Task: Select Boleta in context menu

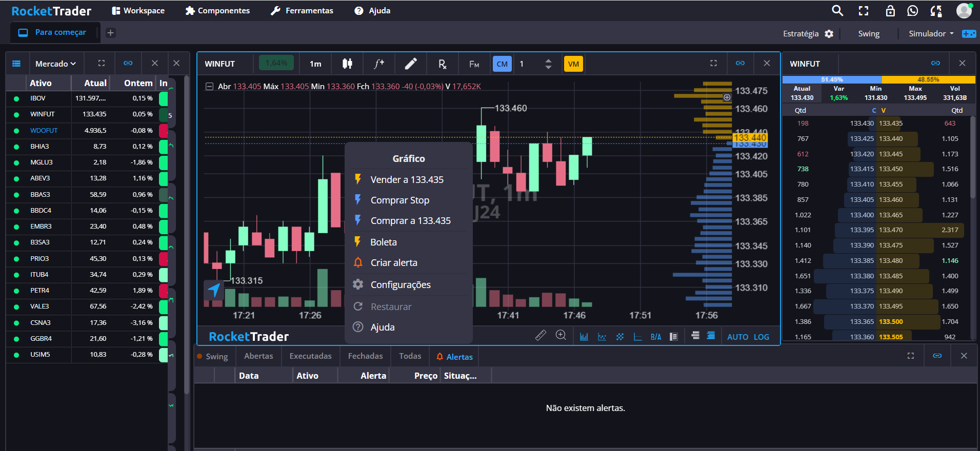Action: (x=408, y=242)
